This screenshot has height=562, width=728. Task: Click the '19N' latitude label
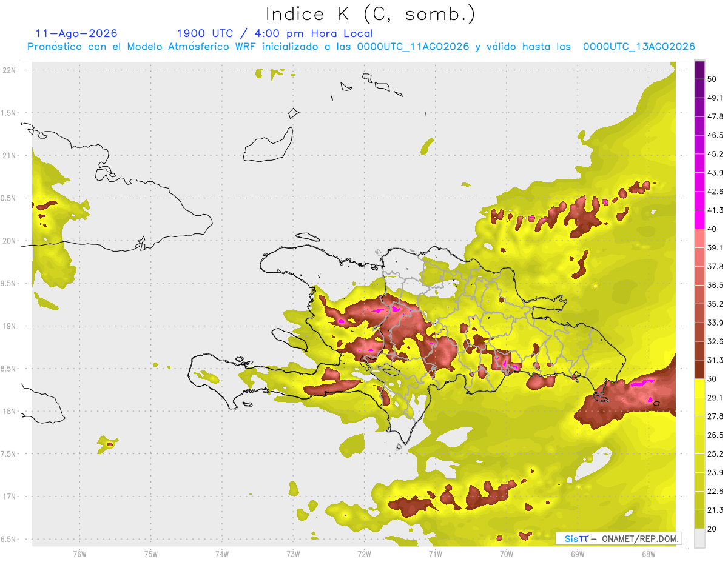coord(9,326)
